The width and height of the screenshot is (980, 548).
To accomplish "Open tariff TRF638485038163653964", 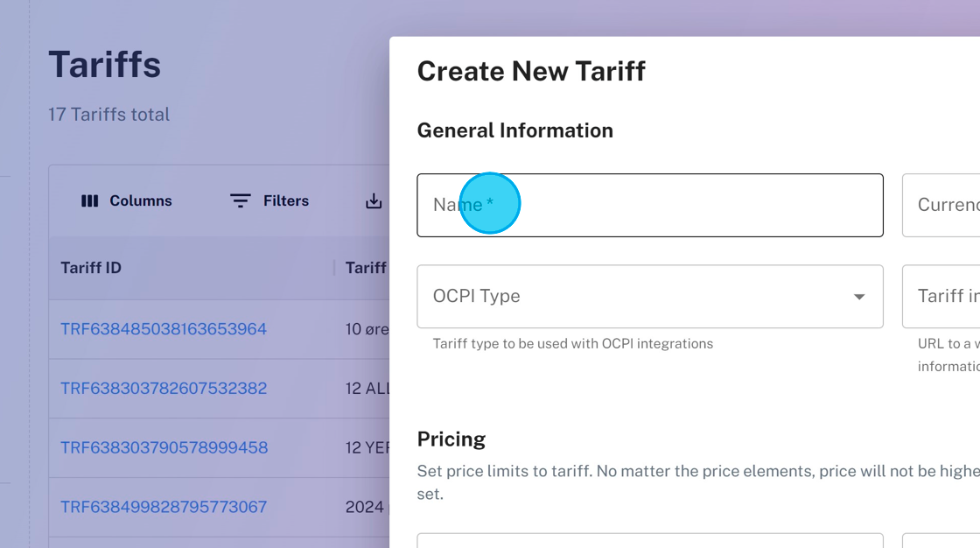I will click(x=164, y=329).
